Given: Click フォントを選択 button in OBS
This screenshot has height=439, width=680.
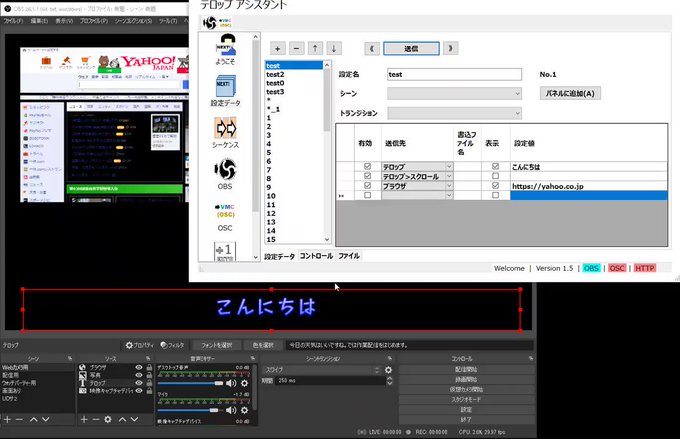Looking at the screenshot, I should (216, 345).
